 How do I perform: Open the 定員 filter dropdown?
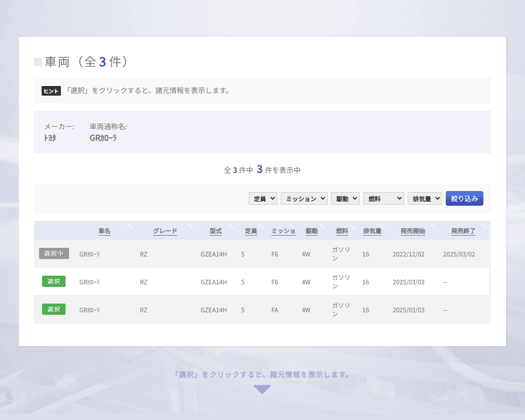(x=263, y=198)
